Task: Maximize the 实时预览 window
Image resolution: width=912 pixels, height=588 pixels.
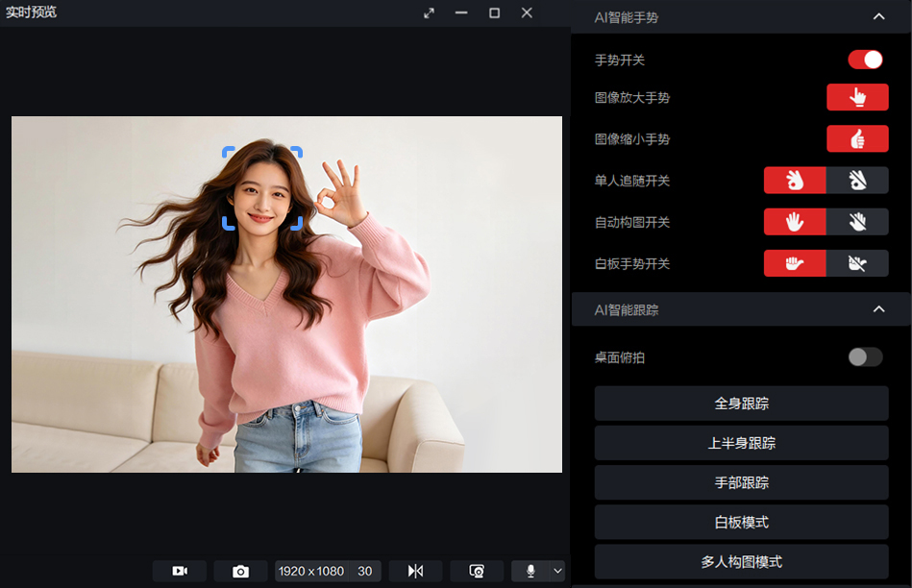Action: [x=494, y=12]
